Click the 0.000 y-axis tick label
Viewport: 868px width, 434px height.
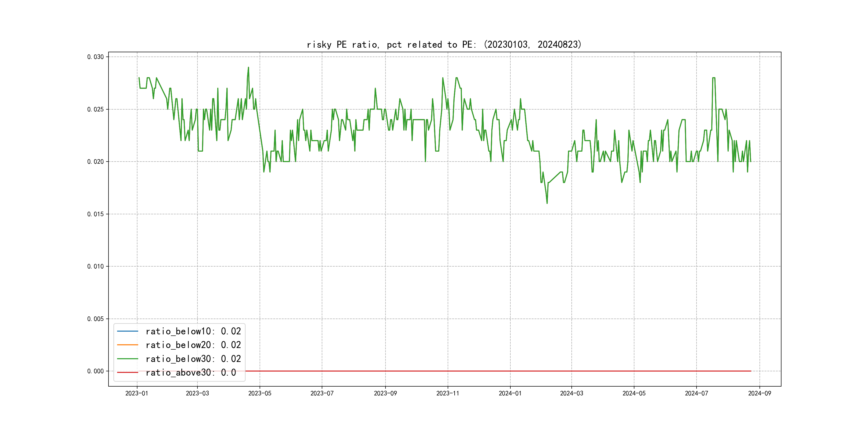95,371
